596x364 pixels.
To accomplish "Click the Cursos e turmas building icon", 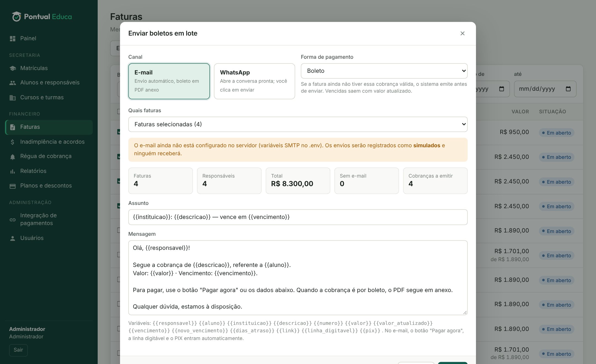I will click(12, 98).
